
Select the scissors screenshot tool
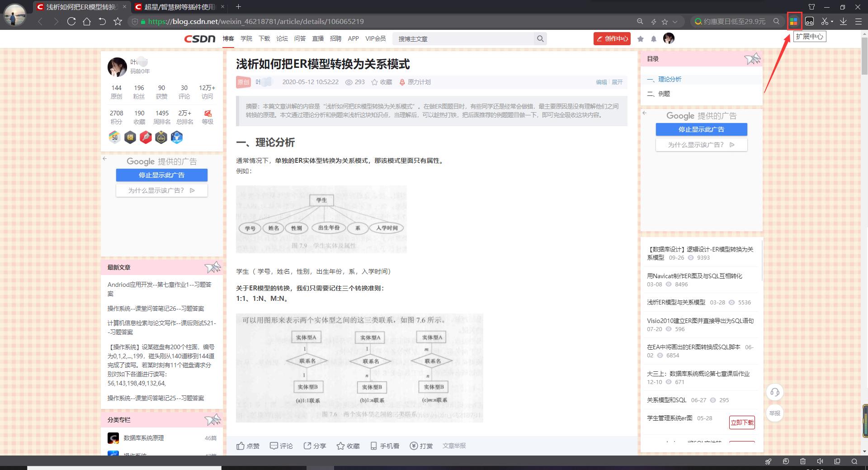click(824, 21)
